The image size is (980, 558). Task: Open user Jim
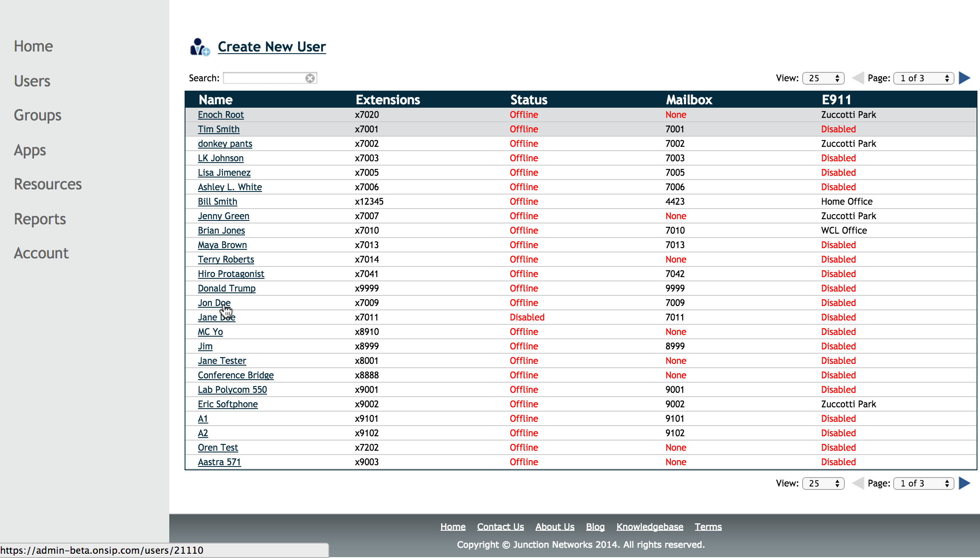point(205,346)
